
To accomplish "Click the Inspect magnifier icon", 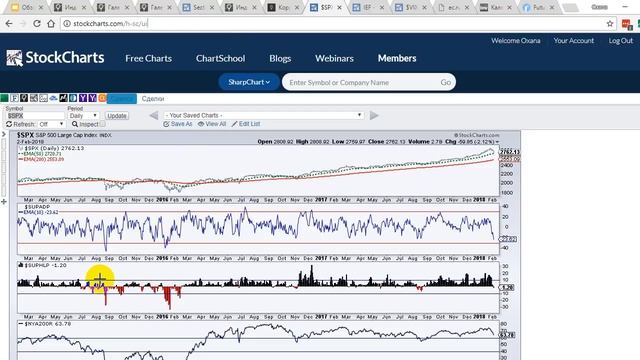I will 75,124.
